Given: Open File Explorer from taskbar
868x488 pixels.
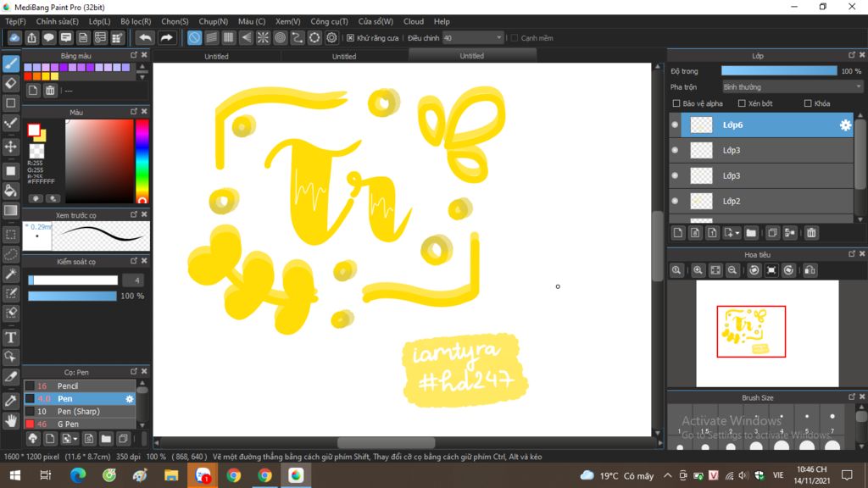Looking at the screenshot, I should (x=171, y=475).
